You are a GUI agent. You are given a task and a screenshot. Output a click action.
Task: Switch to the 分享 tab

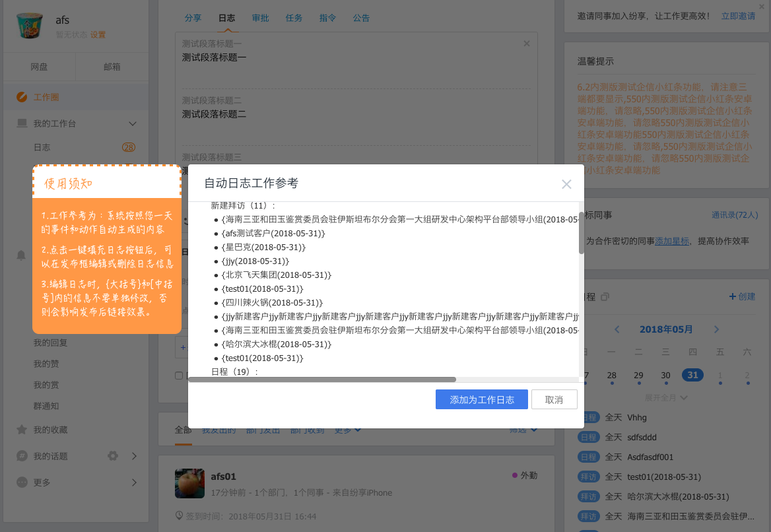tap(193, 18)
